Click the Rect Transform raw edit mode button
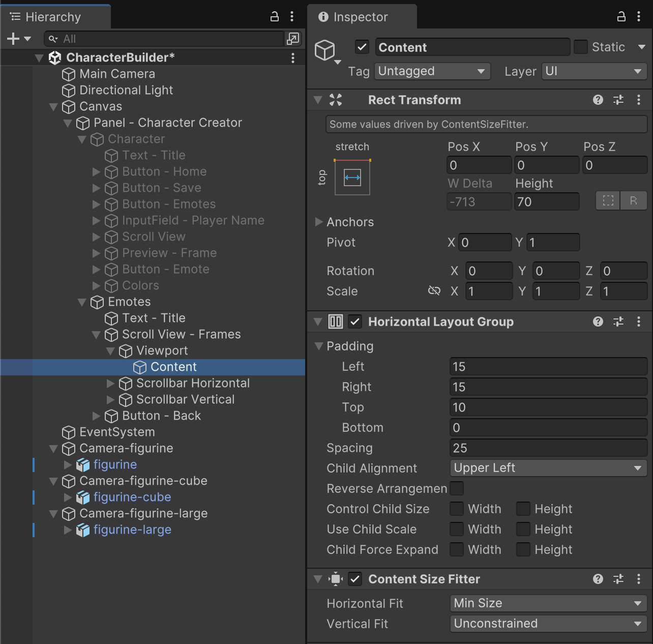 (x=634, y=201)
